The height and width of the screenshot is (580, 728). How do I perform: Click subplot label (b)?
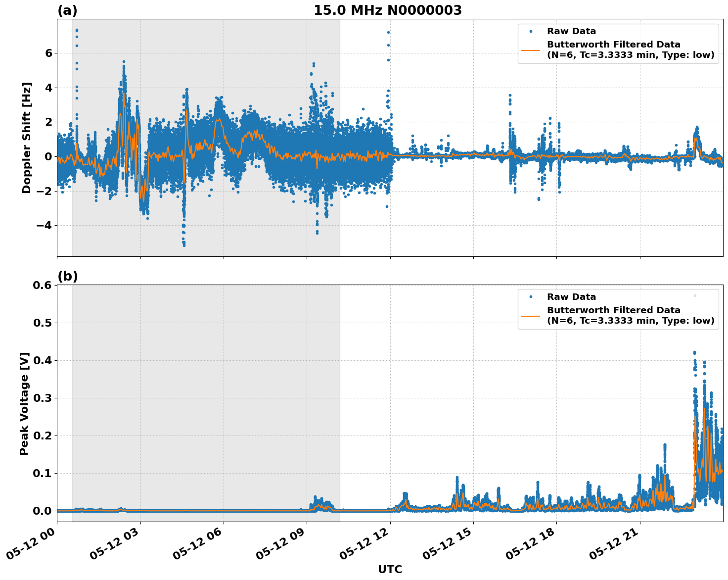tap(68, 276)
